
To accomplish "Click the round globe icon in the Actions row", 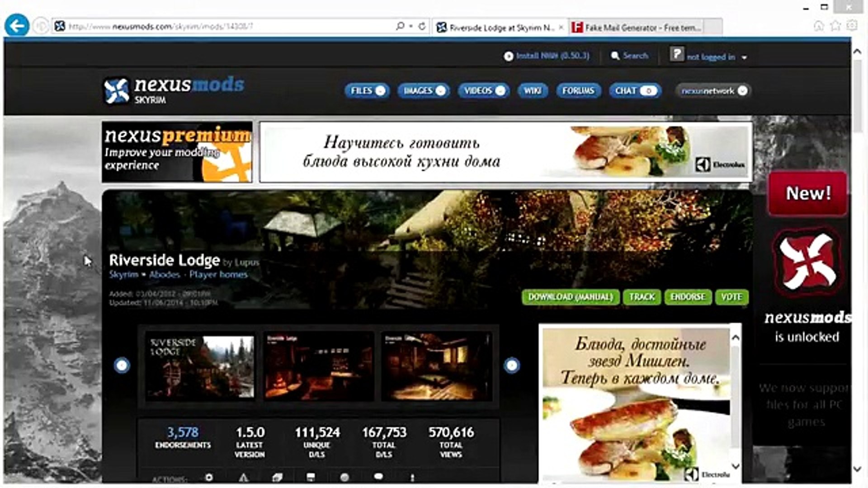I will pyautogui.click(x=344, y=477).
